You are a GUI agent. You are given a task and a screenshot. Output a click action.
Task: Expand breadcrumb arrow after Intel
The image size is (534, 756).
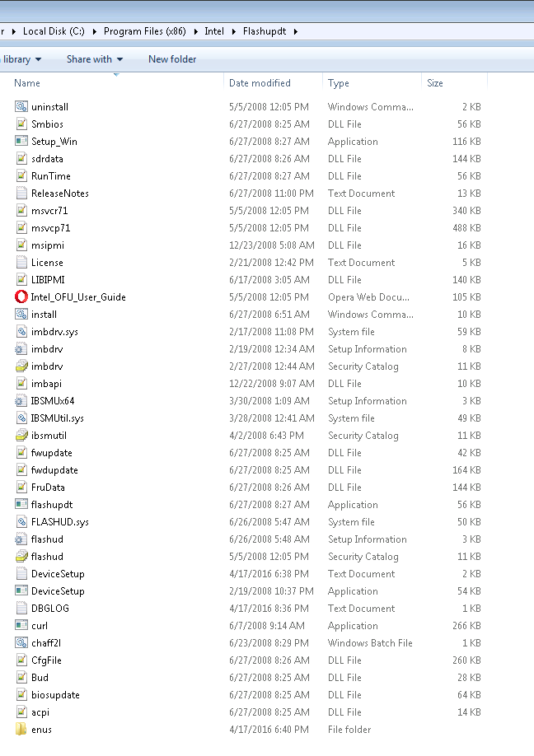(x=234, y=31)
